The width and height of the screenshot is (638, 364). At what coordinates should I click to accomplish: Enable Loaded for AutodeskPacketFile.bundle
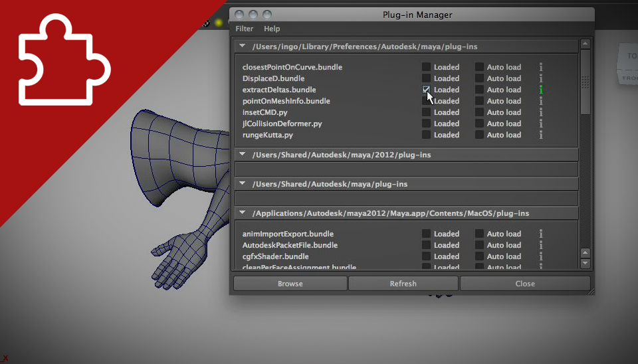tap(426, 245)
